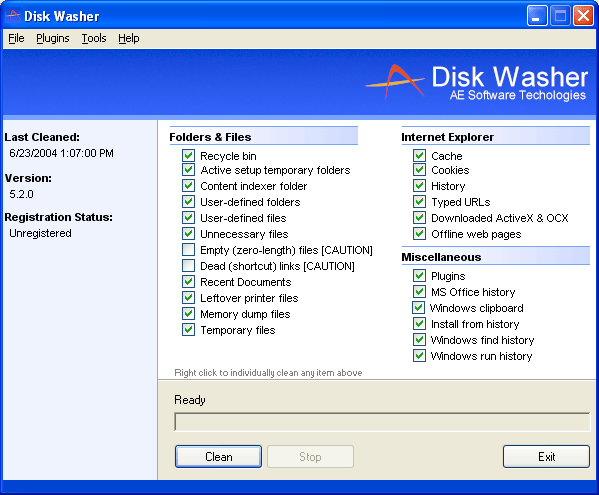The width and height of the screenshot is (599, 495).
Task: Uncheck the Recycle bin checkbox
Action: 188,155
